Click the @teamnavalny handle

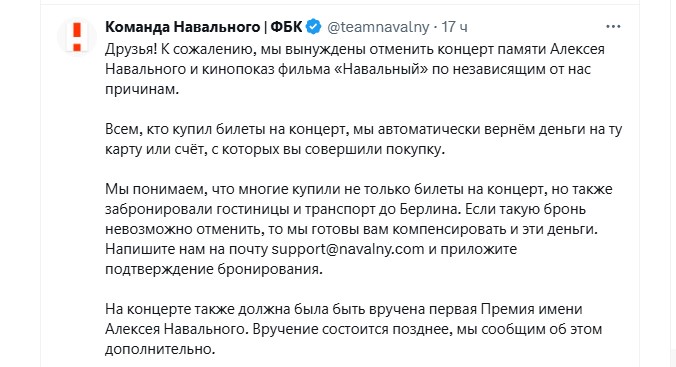[379, 27]
